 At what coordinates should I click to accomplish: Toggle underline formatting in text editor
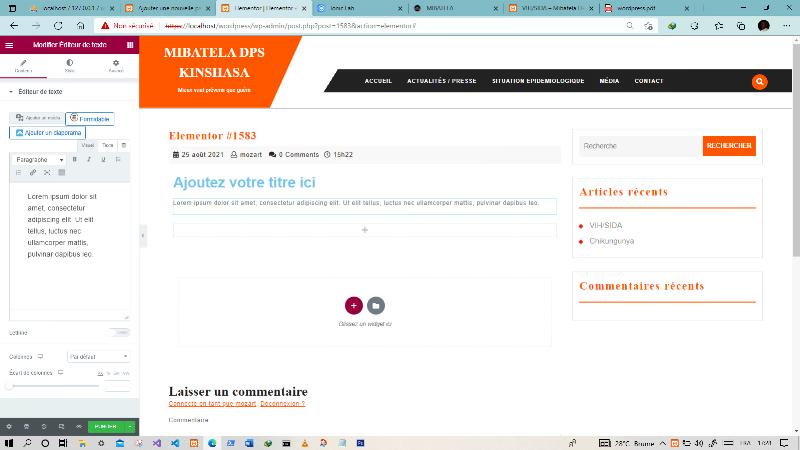click(x=104, y=160)
